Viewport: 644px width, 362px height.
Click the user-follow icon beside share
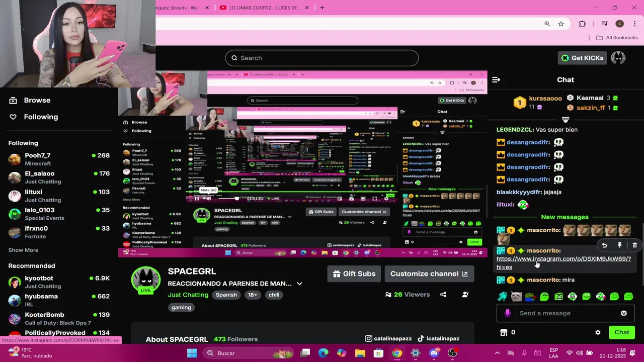pyautogui.click(x=465, y=295)
